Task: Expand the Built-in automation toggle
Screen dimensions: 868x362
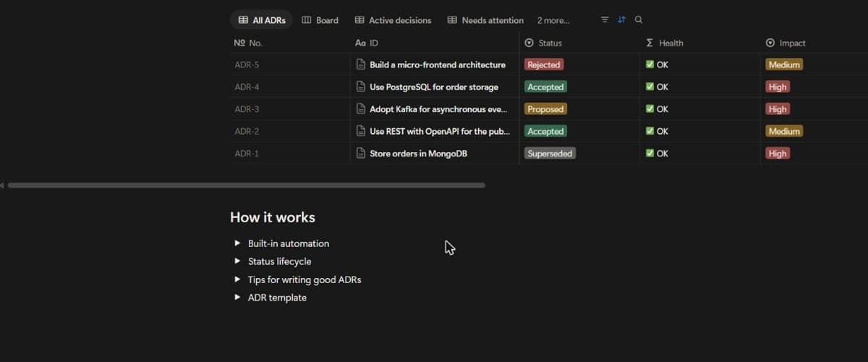Action: point(237,243)
